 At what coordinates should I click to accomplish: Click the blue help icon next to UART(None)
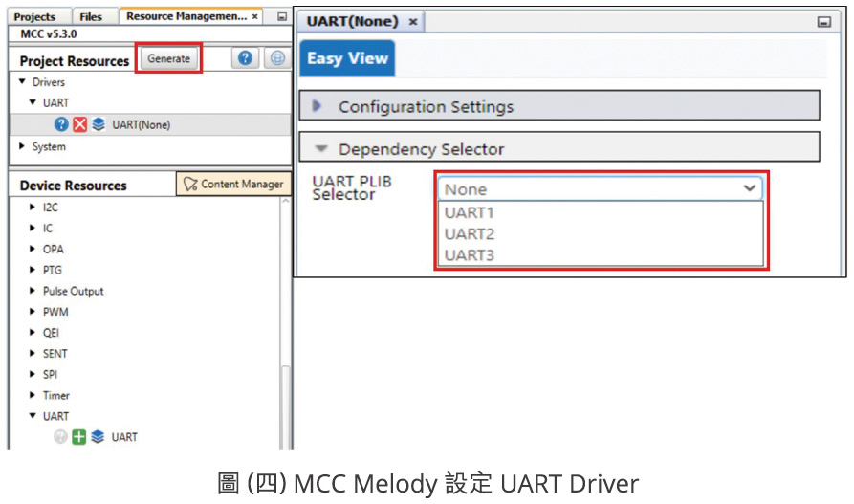pyautogui.click(x=61, y=124)
